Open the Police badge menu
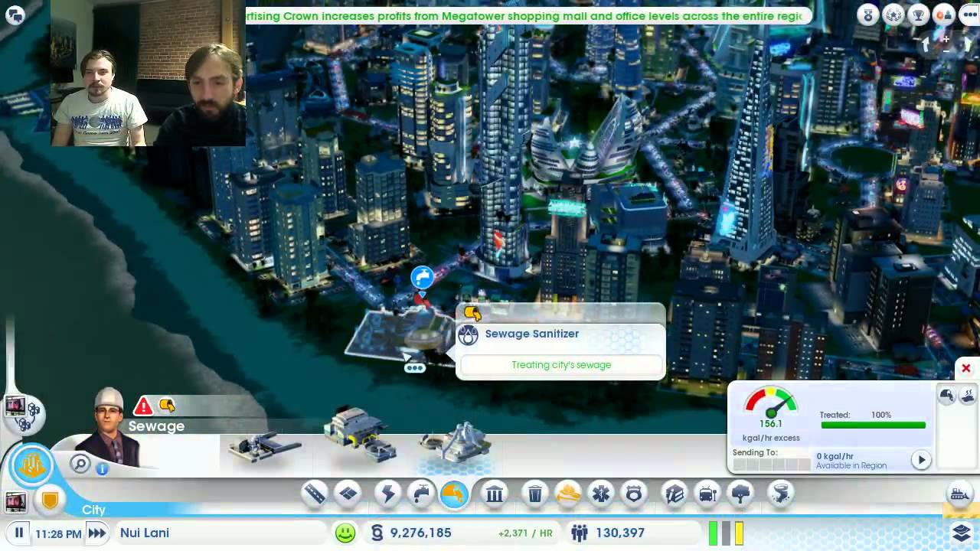This screenshot has width=980, height=551. pyautogui.click(x=634, y=494)
